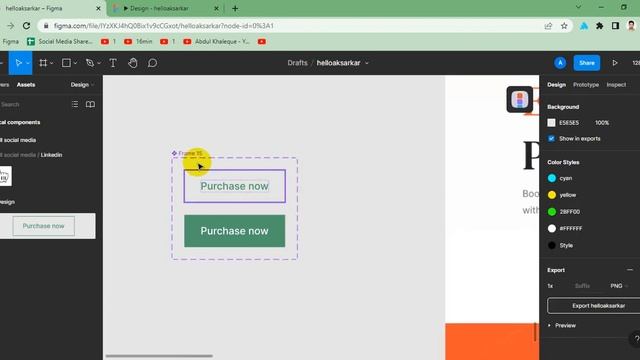The width and height of the screenshot is (640, 360).
Task: Open a new browser tab
Action: coord(235,8)
